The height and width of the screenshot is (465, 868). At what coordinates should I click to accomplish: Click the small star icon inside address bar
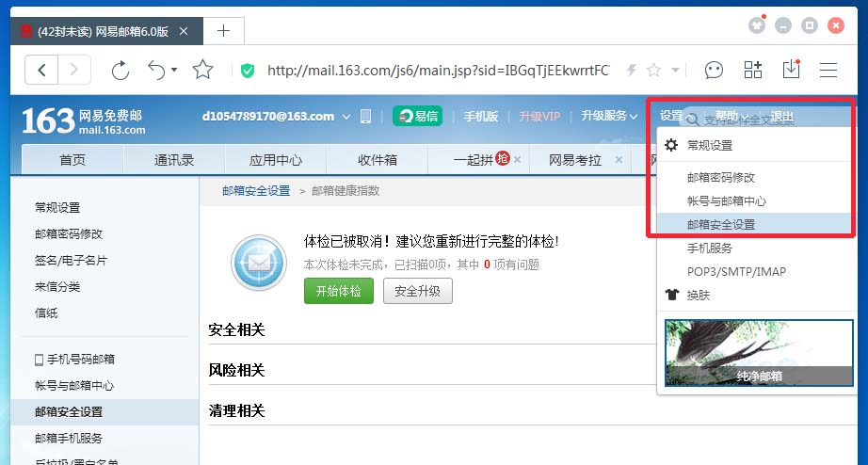tap(653, 70)
